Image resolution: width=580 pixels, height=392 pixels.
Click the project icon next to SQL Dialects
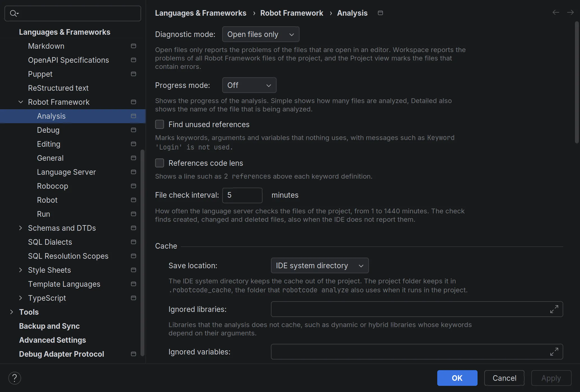(x=134, y=242)
